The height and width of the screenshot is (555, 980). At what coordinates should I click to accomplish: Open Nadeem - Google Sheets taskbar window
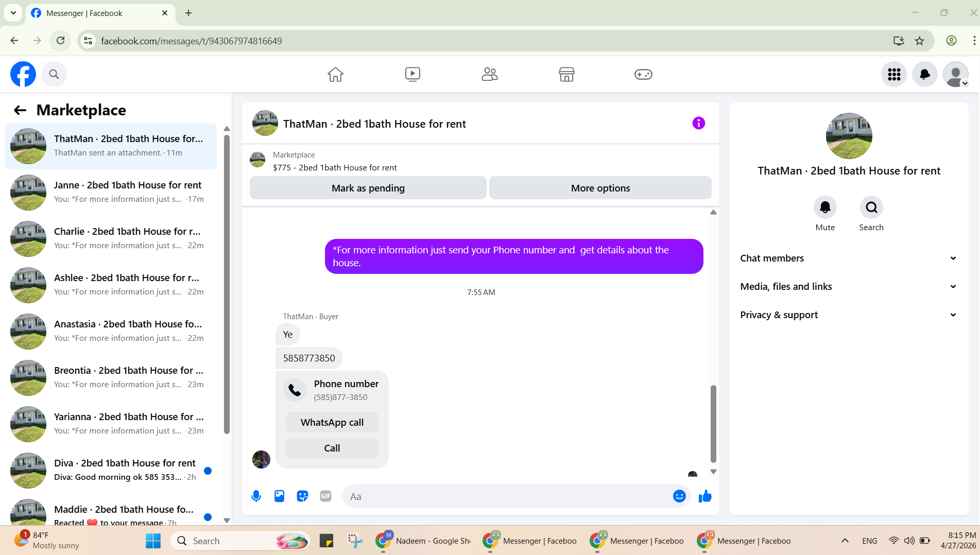point(422,541)
